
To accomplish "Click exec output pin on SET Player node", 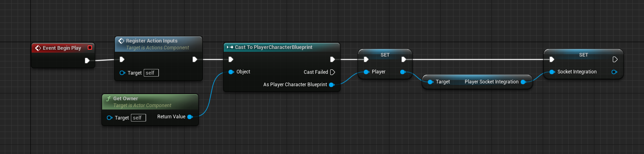I will (404, 59).
